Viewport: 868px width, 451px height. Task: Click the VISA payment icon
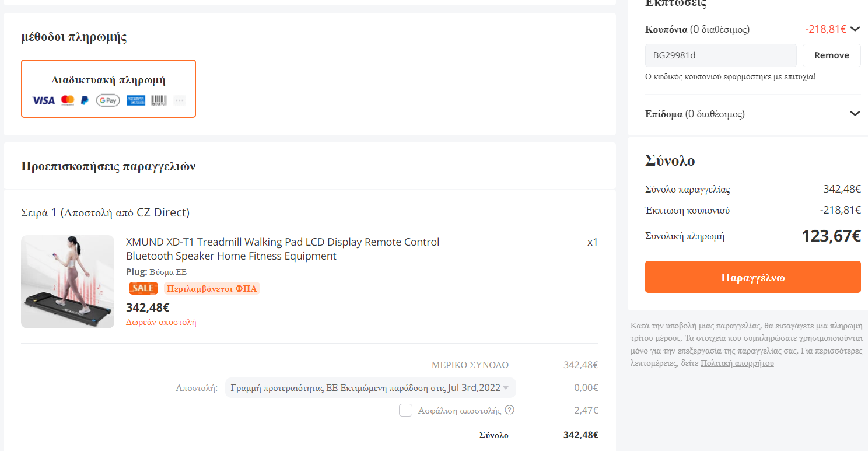(43, 100)
